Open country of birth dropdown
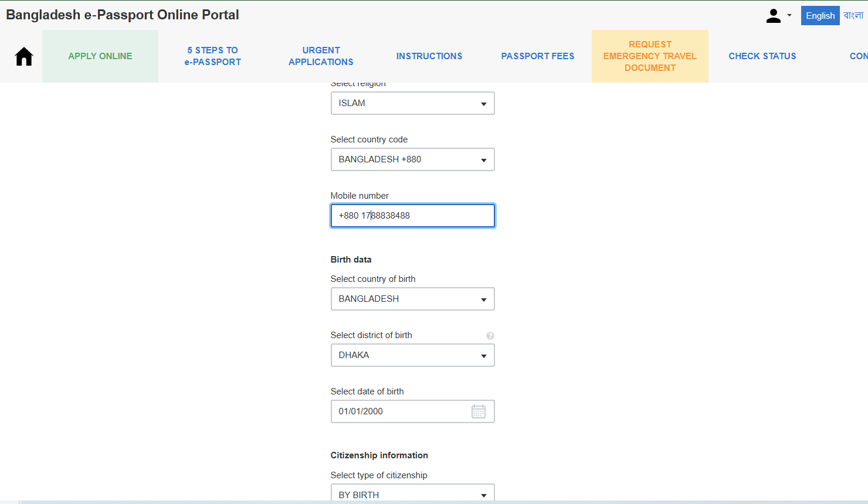 (413, 299)
